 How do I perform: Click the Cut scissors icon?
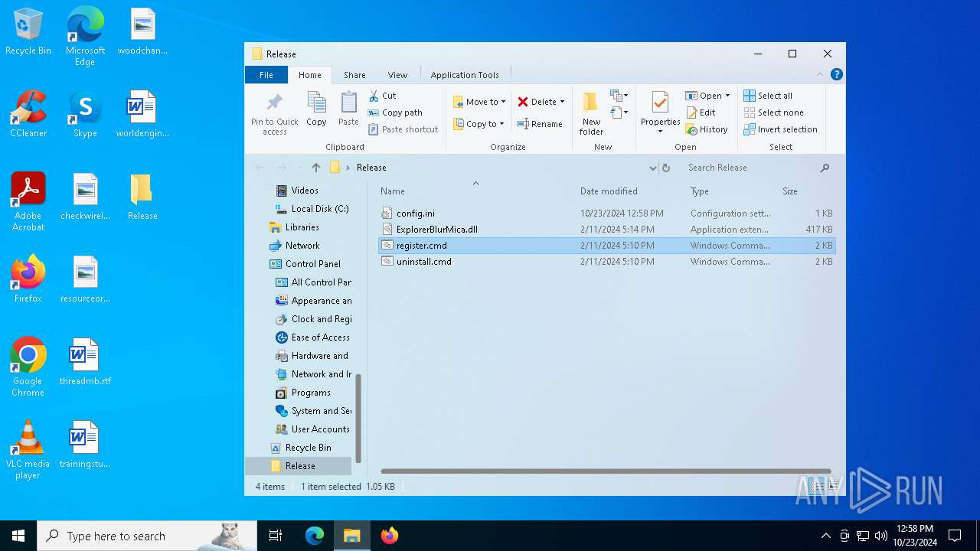pyautogui.click(x=374, y=96)
